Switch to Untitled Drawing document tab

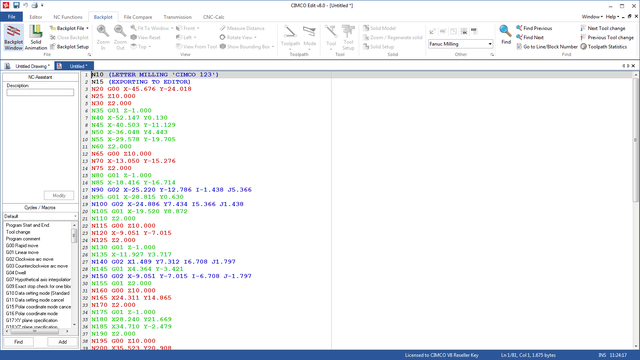(x=28, y=66)
